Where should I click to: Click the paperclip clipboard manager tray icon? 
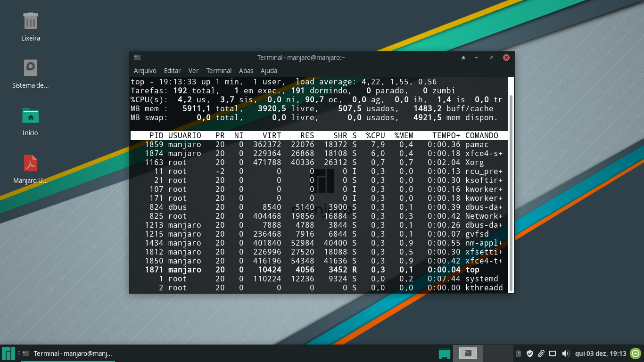[x=541, y=354]
